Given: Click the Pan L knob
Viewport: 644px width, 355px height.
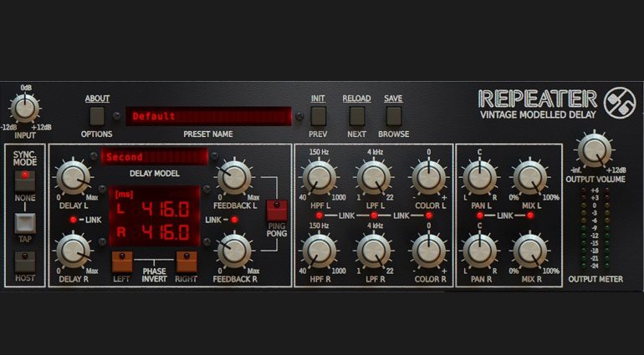Looking at the screenshot, I should tap(478, 177).
